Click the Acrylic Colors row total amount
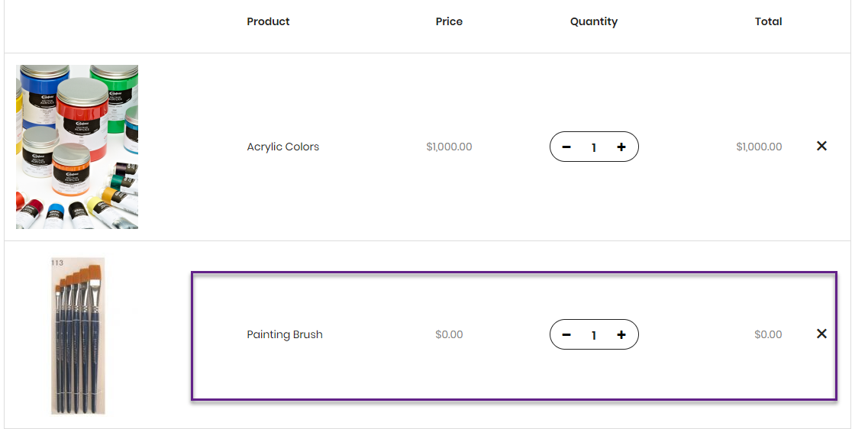 (x=759, y=147)
